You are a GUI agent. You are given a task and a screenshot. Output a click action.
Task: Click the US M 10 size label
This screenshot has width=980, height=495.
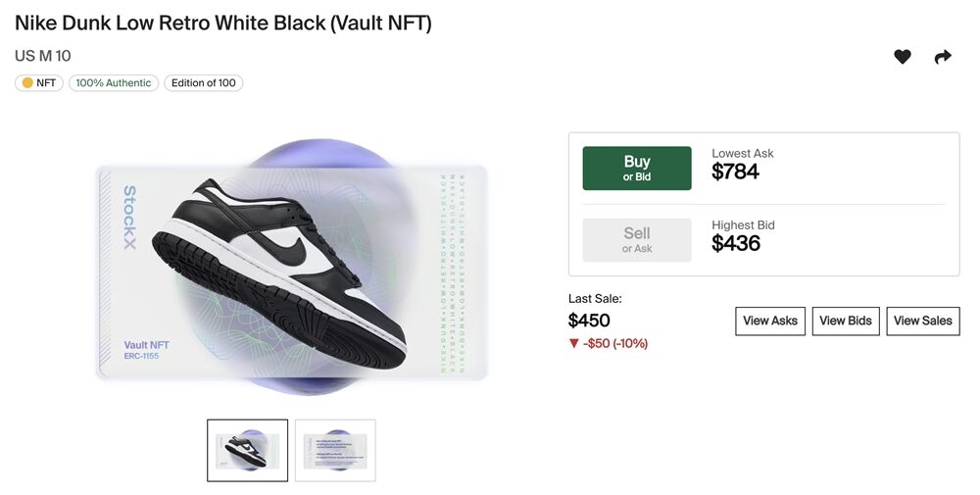pyautogui.click(x=43, y=56)
